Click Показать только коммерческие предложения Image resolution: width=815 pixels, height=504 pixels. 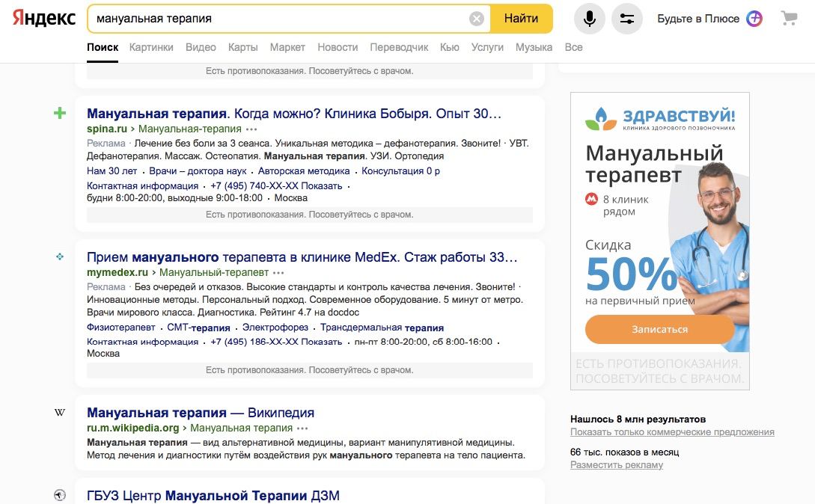672,432
